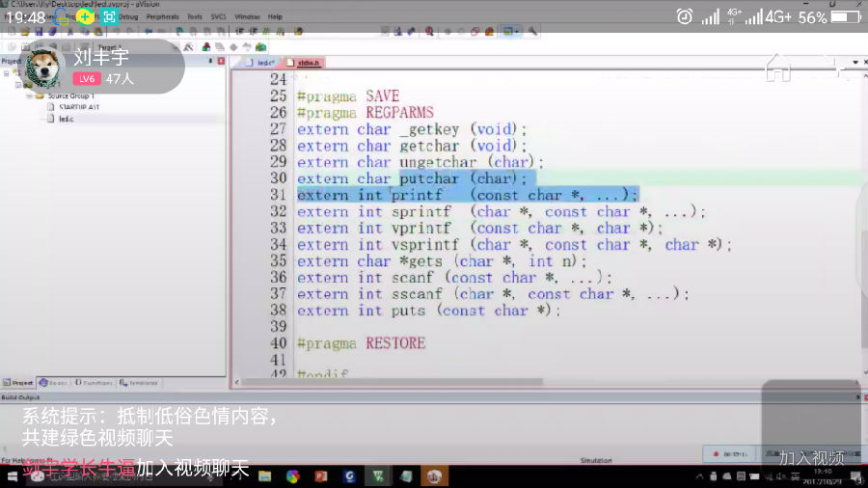Switch to the led.c editor tab
This screenshot has width=868, height=488.
pyautogui.click(x=265, y=63)
